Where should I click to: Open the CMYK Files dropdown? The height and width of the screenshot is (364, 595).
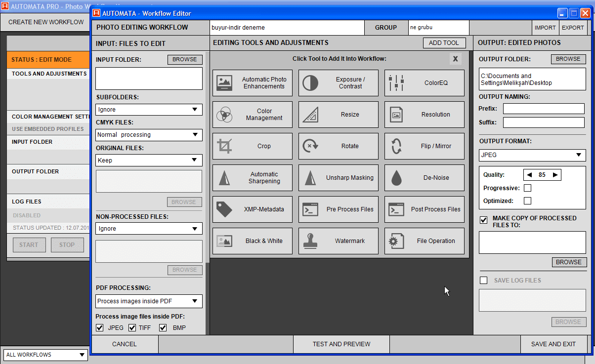click(149, 135)
